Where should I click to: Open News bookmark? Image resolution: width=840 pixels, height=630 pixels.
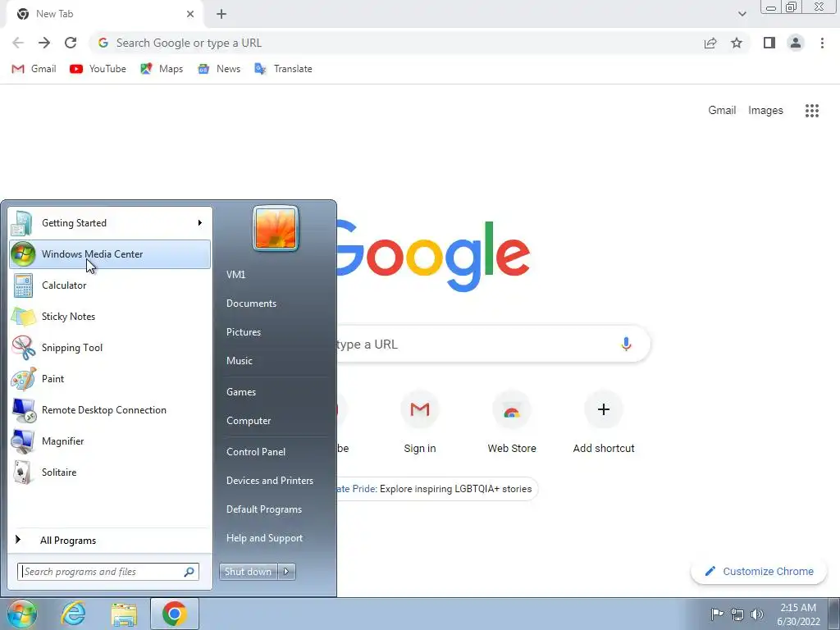[x=219, y=69]
